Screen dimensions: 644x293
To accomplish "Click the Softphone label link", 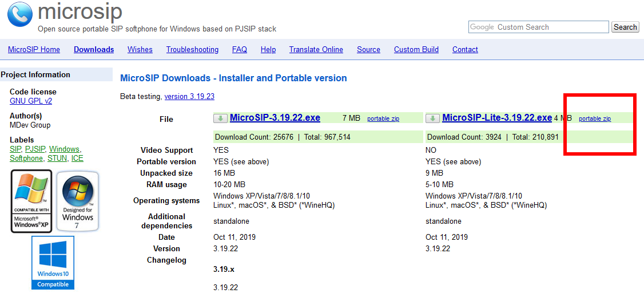I will [x=26, y=158].
